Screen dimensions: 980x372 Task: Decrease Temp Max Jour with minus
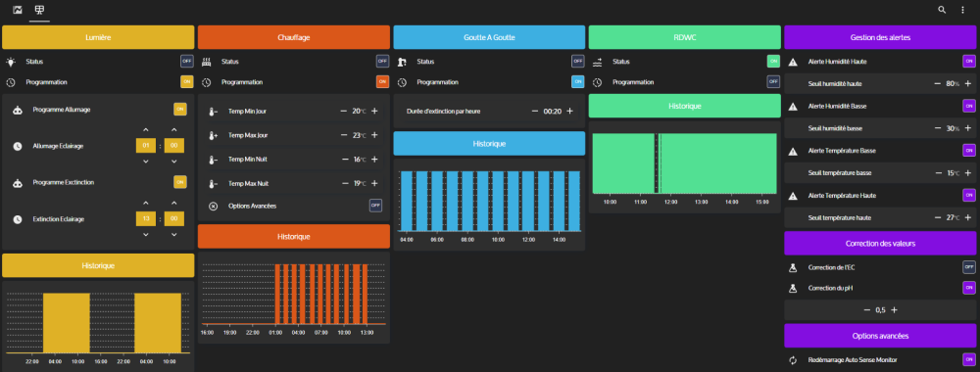(x=343, y=135)
